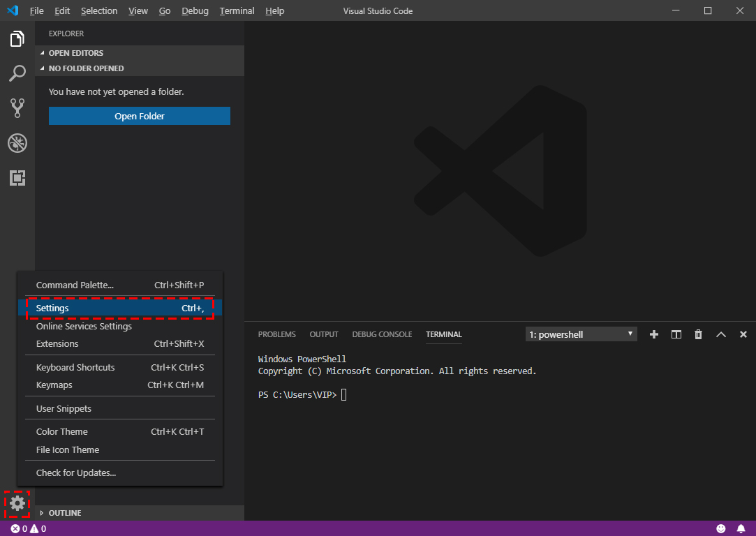
Task: Switch to the Debug Console tab
Action: (x=382, y=334)
